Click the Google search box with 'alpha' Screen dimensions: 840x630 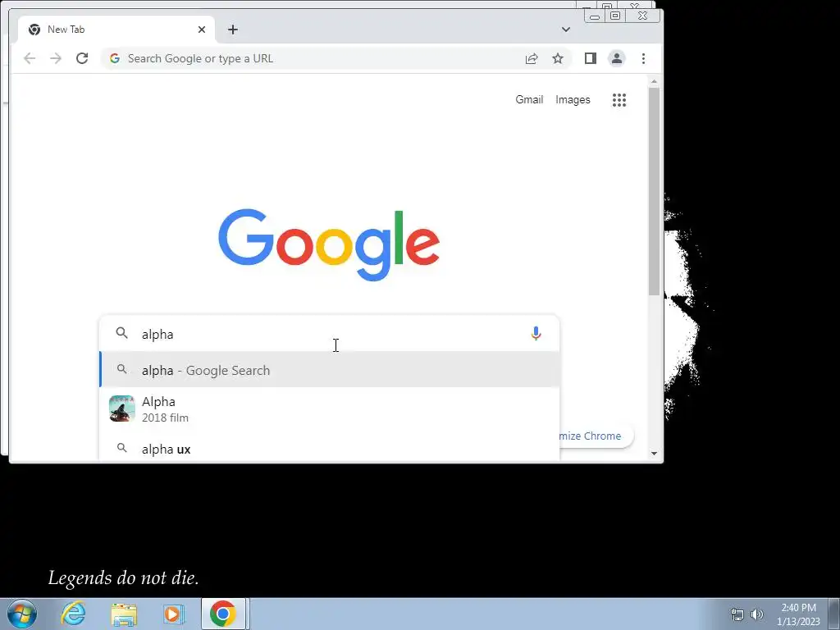(330, 334)
